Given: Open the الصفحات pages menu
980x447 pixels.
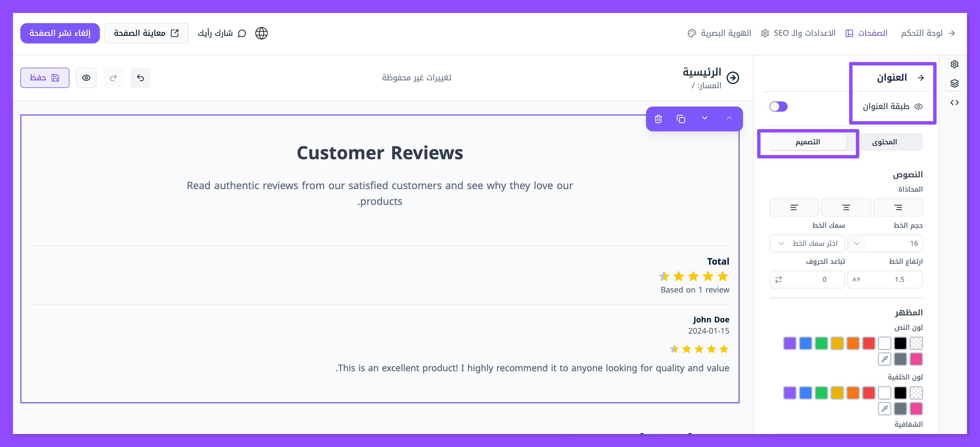Looking at the screenshot, I should 867,34.
